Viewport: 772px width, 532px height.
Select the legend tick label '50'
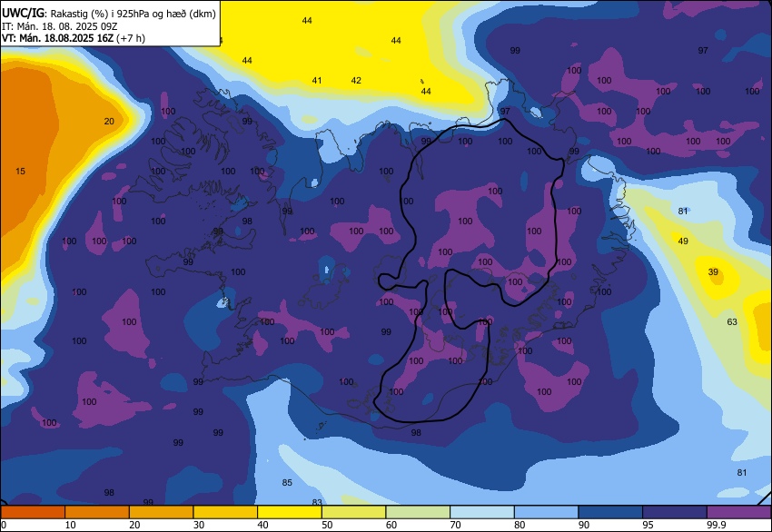click(327, 525)
